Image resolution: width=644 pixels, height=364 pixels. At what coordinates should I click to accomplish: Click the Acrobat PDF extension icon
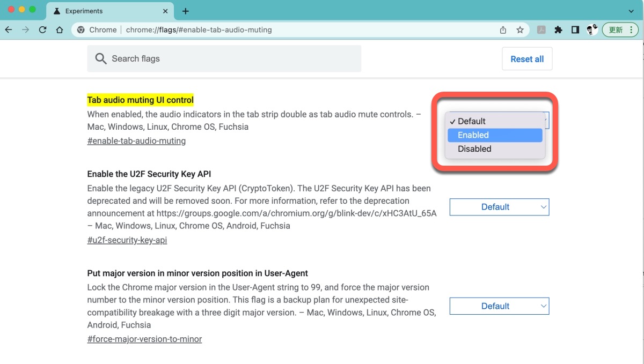tap(541, 30)
